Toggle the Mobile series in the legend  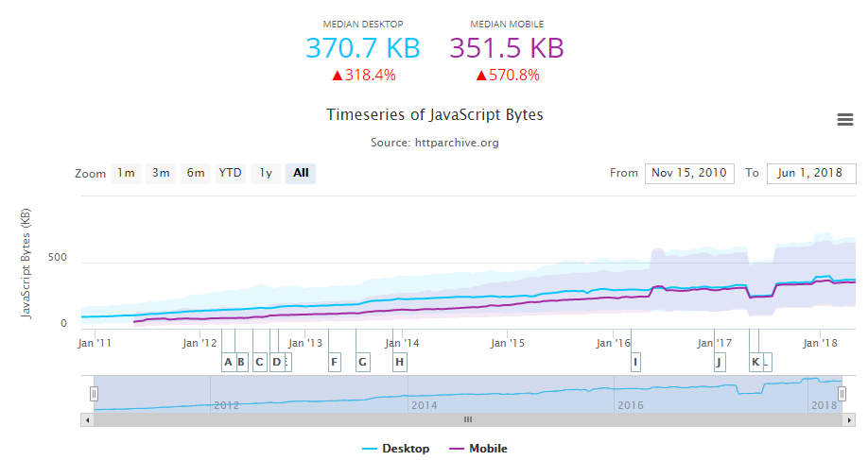[x=477, y=449]
